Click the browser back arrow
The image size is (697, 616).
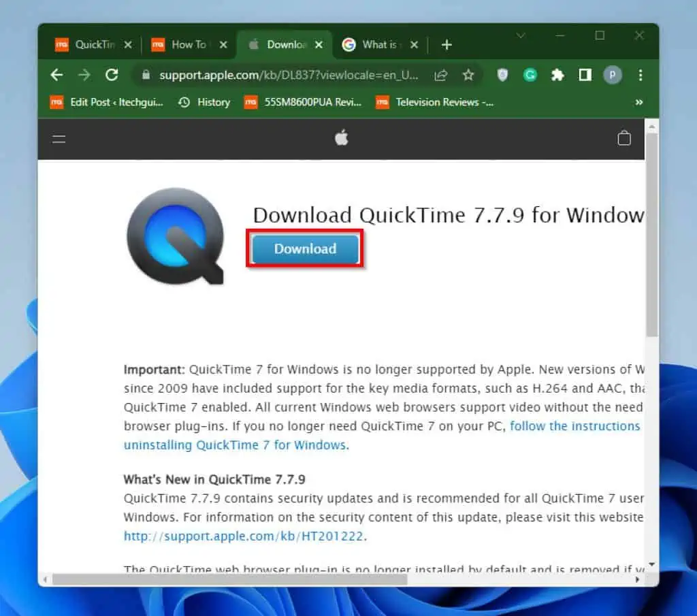coord(56,75)
